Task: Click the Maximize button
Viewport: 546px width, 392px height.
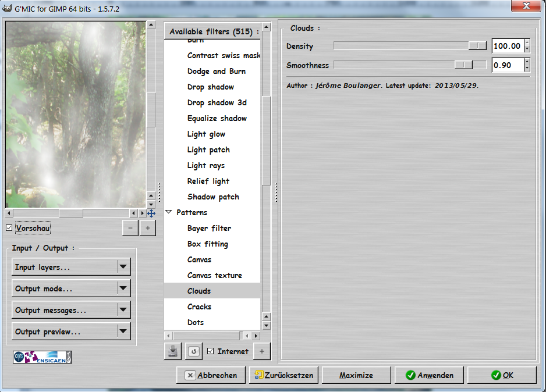Action: [356, 375]
